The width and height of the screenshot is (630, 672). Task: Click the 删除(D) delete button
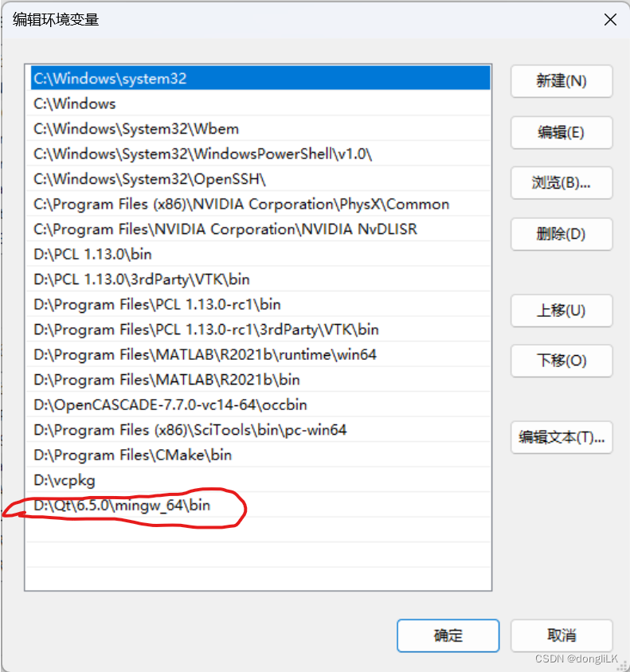(562, 234)
